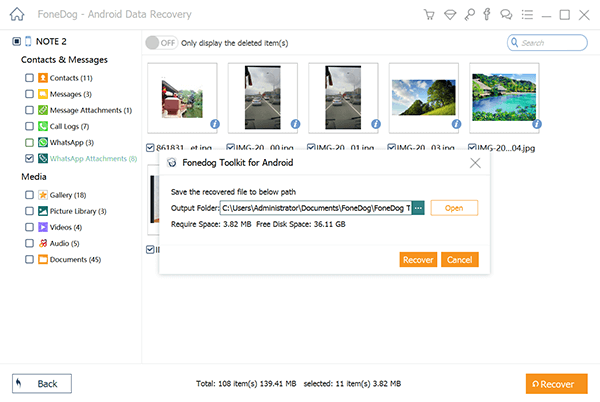Check the Gallery (18) checkbox

coord(29,195)
